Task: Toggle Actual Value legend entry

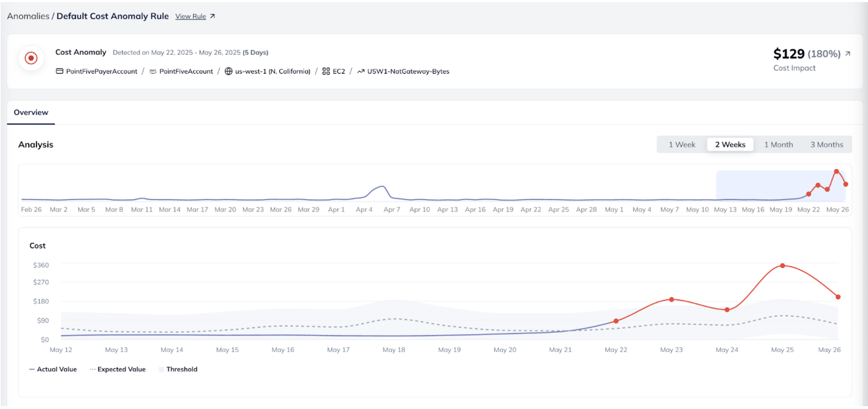Action: click(53, 369)
